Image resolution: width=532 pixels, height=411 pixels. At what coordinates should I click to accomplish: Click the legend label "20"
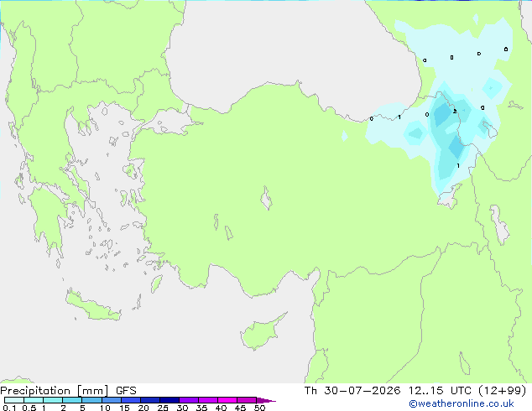[143, 408]
